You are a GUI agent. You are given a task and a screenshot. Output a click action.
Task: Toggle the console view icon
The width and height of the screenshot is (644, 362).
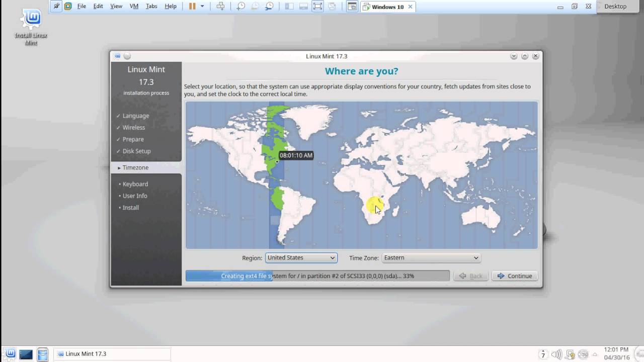(352, 7)
